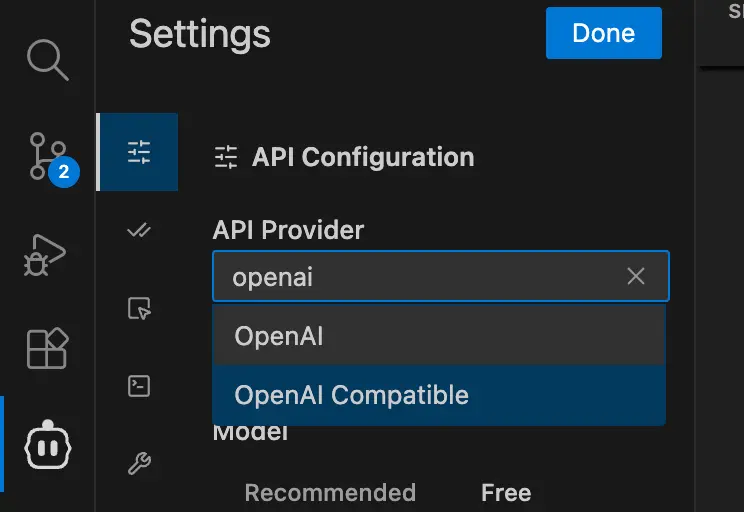Open the wrench settings tab
The height and width of the screenshot is (512, 744).
(x=140, y=463)
